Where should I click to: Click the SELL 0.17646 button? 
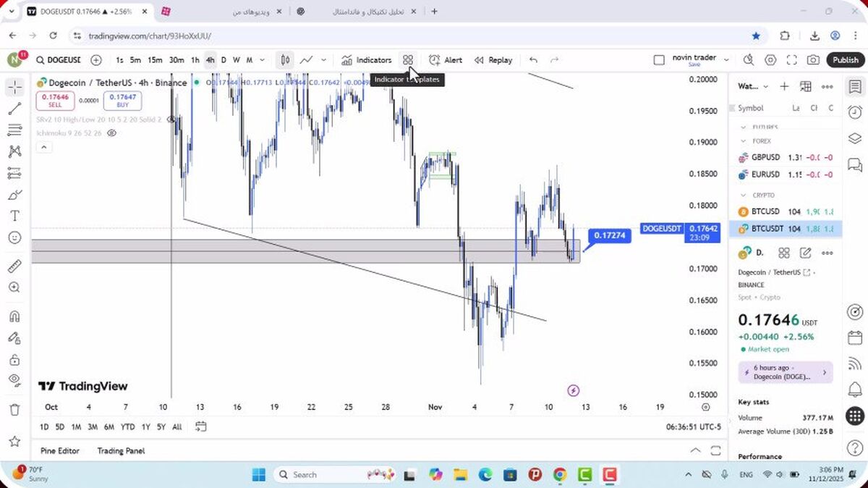[x=55, y=100]
